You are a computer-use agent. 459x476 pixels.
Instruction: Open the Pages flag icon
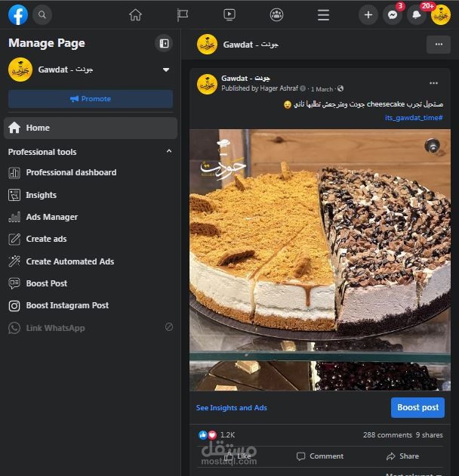(183, 14)
